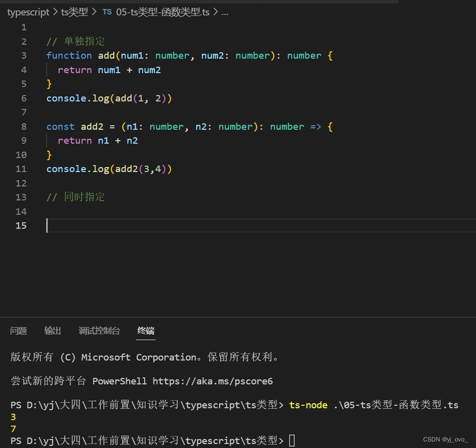Click the comment "// 同时指定"
476x448 pixels.
click(x=75, y=197)
